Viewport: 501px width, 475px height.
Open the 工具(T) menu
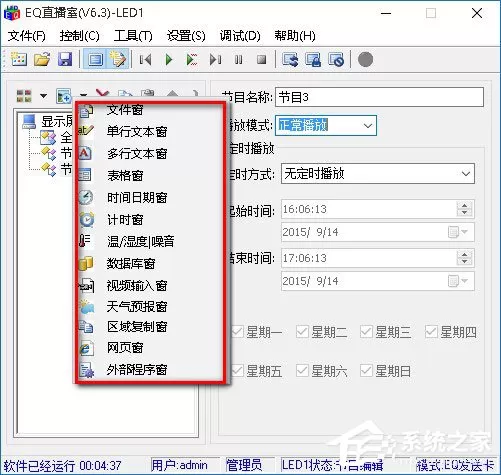click(133, 35)
